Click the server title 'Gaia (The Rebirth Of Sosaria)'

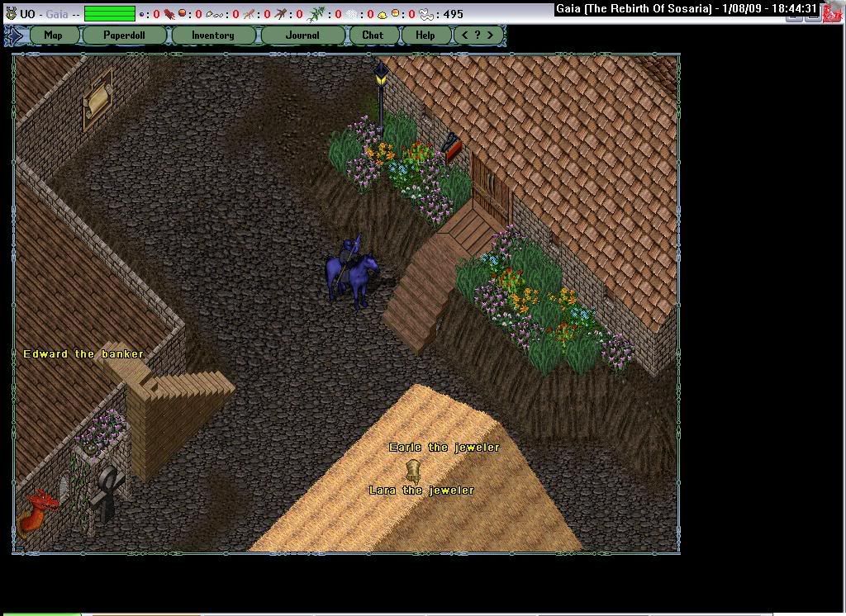pyautogui.click(x=634, y=8)
